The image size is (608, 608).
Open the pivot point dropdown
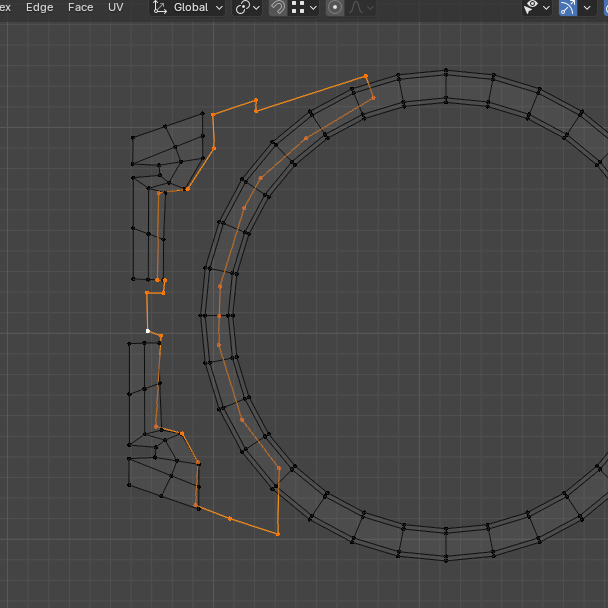click(247, 7)
